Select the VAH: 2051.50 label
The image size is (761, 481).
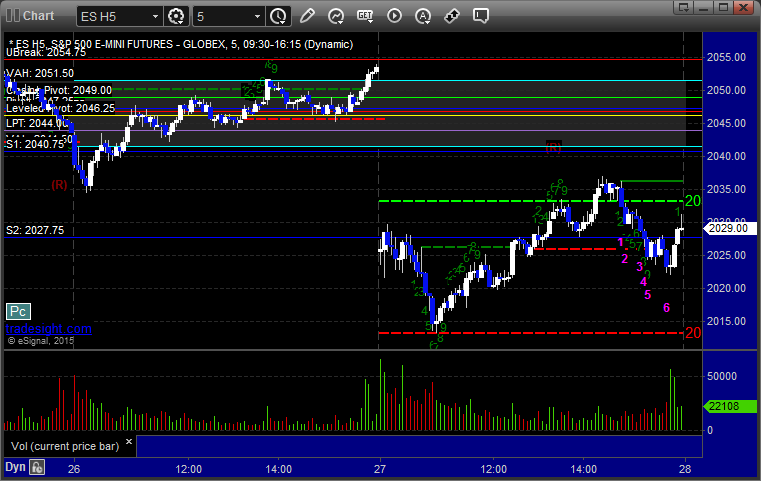40,73
